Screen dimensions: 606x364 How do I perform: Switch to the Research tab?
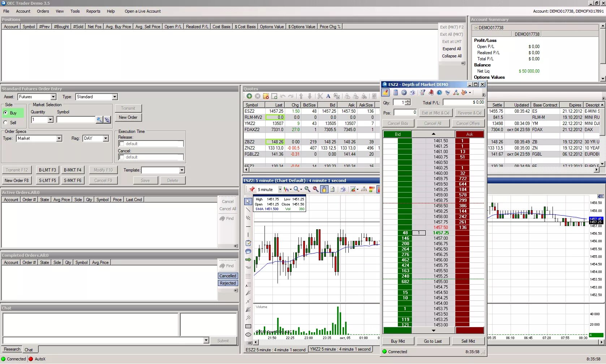[12, 349]
